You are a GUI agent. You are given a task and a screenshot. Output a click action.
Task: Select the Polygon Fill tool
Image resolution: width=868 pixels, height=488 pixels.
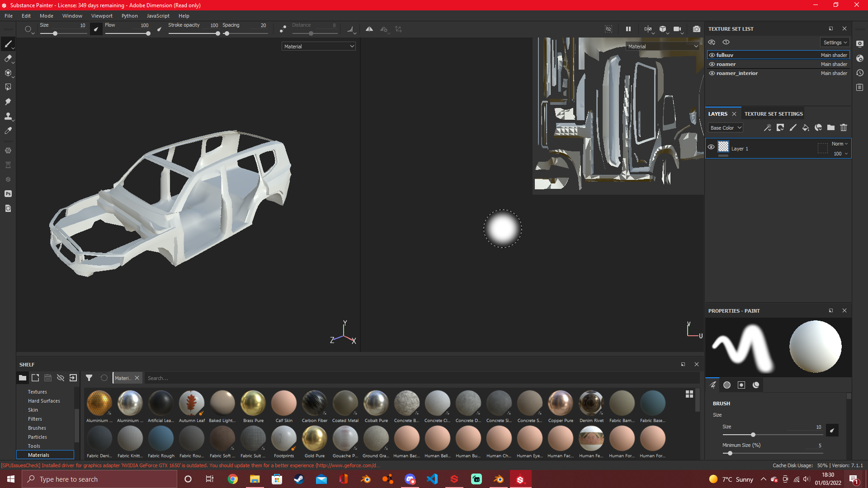pos(8,87)
